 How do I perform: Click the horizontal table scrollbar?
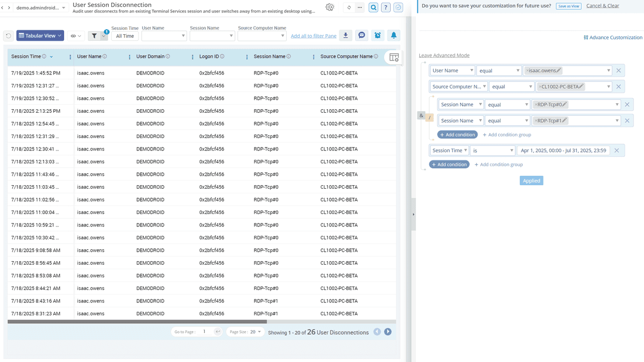(137, 322)
